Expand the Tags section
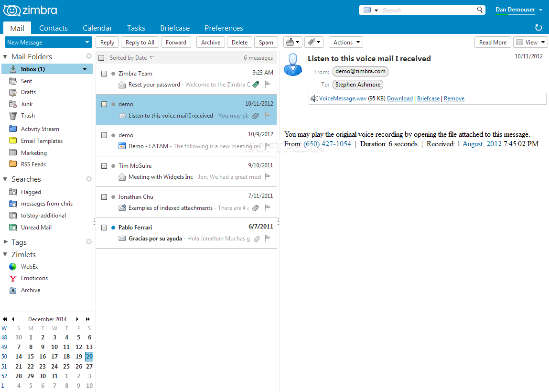The image size is (549, 392). 5,242
